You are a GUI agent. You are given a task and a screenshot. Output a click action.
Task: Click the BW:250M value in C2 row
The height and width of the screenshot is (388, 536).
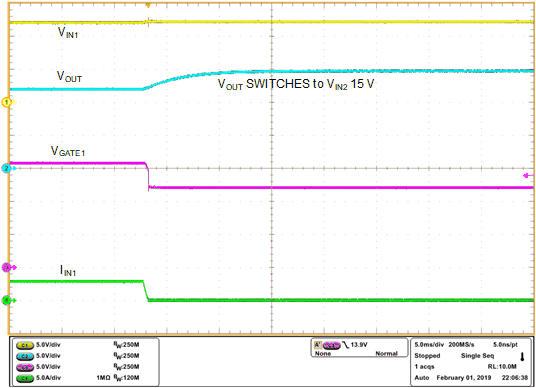pos(126,357)
